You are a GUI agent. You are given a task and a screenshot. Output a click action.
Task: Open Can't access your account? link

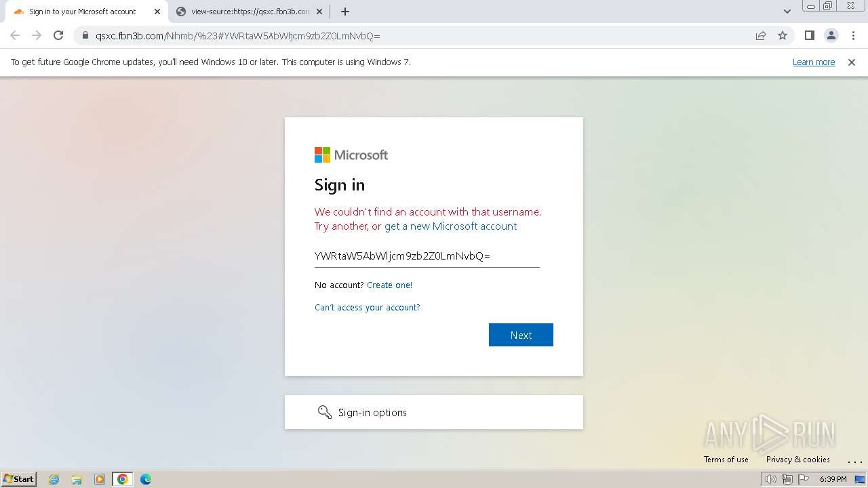[x=368, y=308]
